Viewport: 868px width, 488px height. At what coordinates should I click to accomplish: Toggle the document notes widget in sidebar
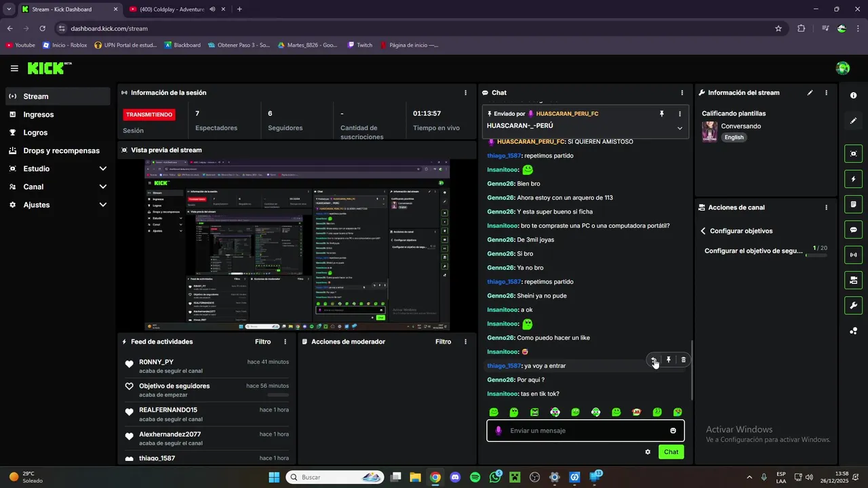pos(853,204)
